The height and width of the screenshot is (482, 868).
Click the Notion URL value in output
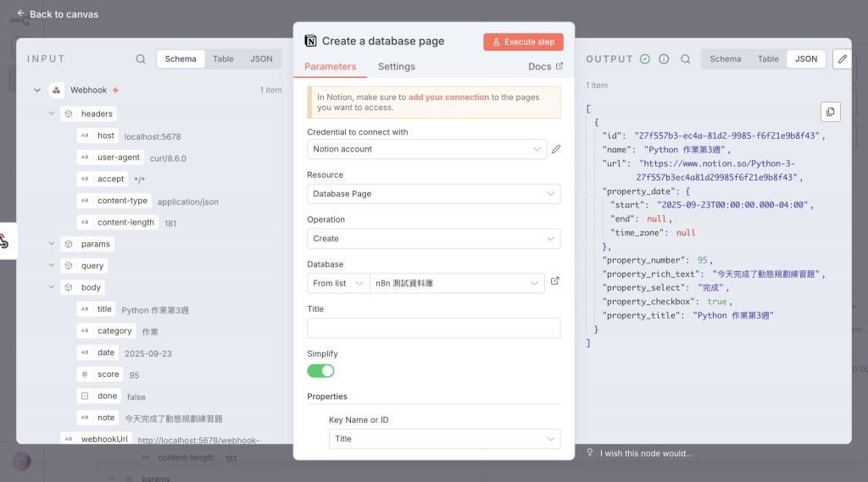718,170
